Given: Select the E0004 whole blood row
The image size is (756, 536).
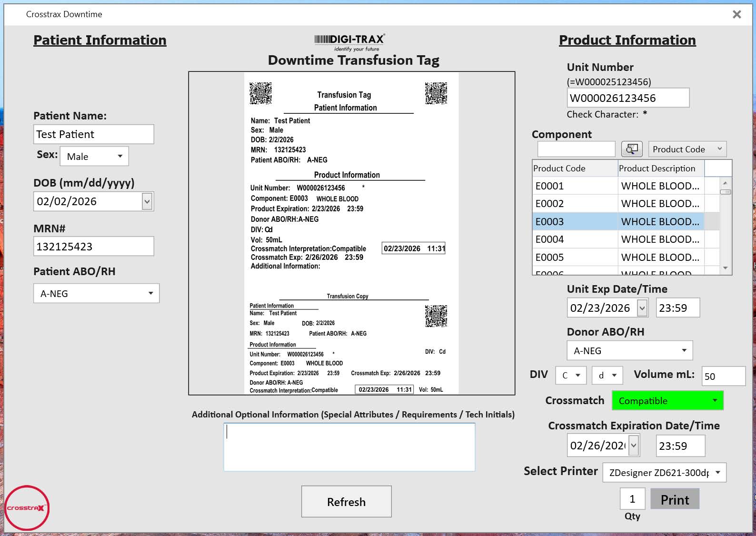Looking at the screenshot, I should coord(617,239).
